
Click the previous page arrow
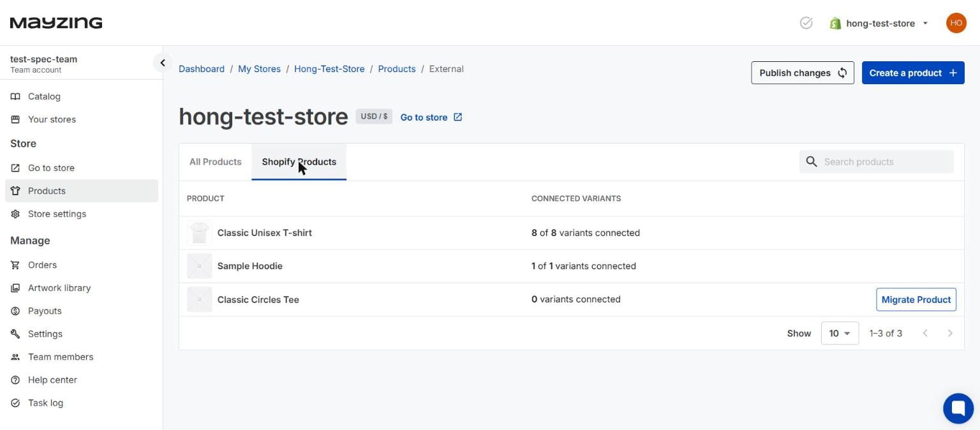click(925, 333)
